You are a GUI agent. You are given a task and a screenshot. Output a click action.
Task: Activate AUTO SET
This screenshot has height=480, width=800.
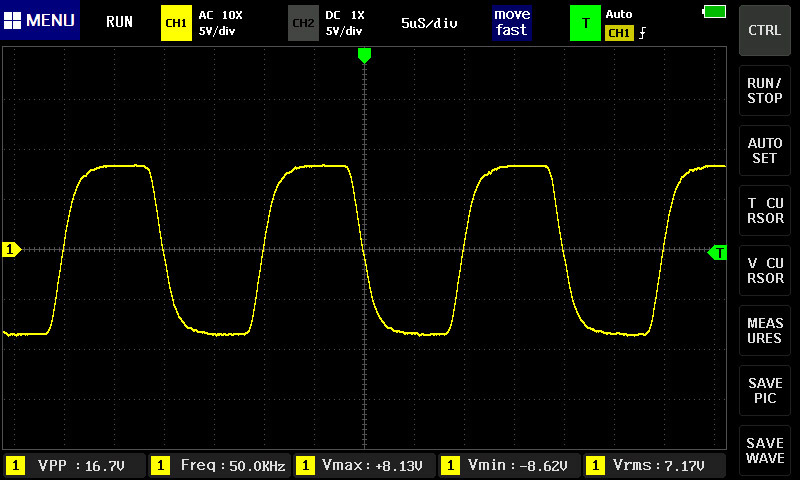pos(764,150)
